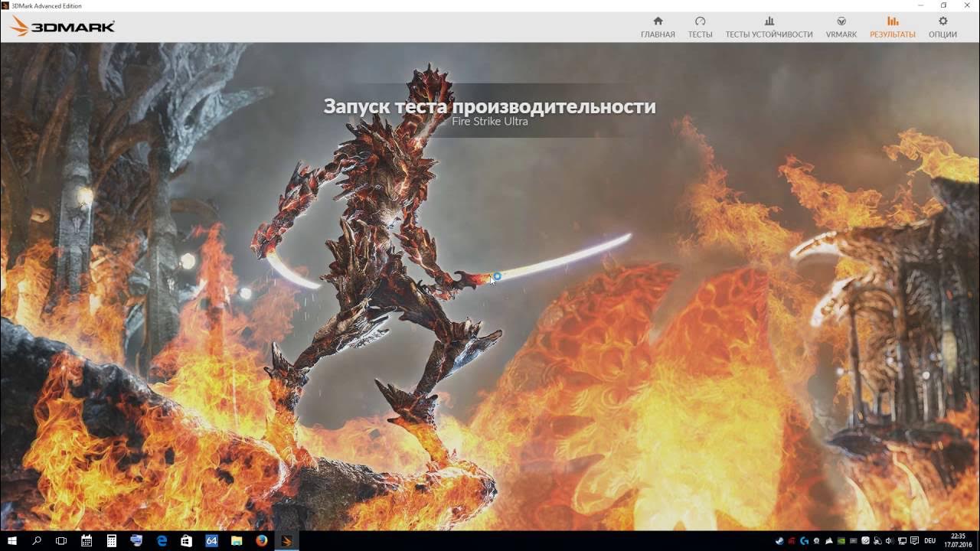980x551 pixels.
Task: Open the NVIDIA tray icon
Action: [x=841, y=540]
